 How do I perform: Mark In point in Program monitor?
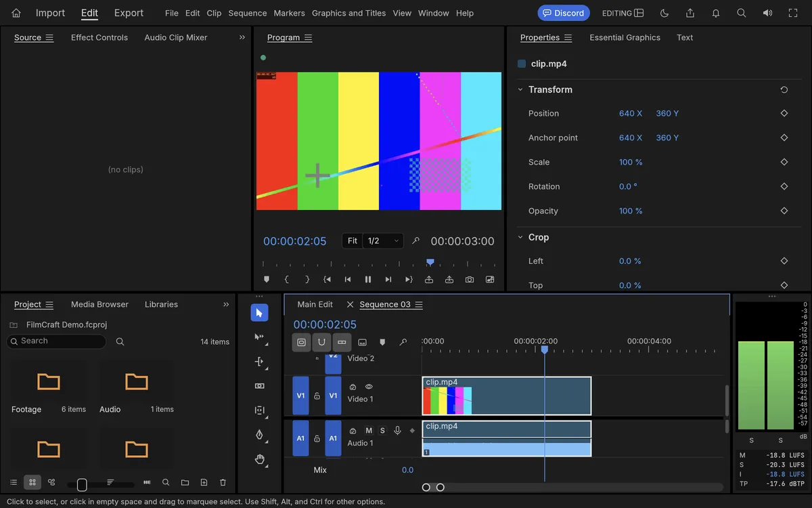pyautogui.click(x=287, y=279)
